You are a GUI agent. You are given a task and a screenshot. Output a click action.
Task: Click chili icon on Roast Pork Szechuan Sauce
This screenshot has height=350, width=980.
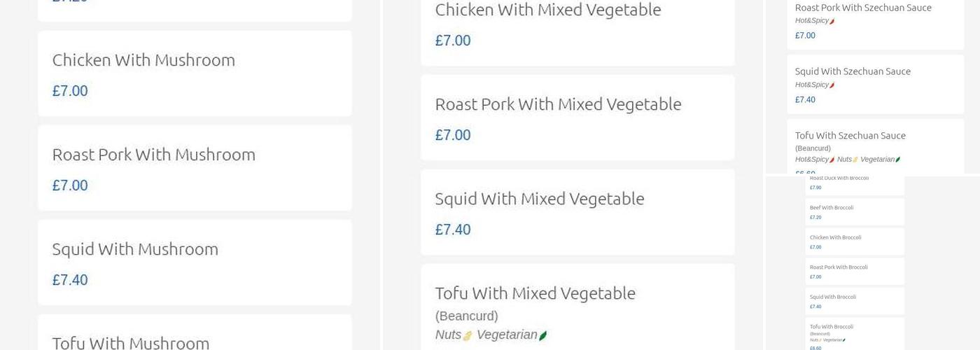pyautogui.click(x=832, y=21)
